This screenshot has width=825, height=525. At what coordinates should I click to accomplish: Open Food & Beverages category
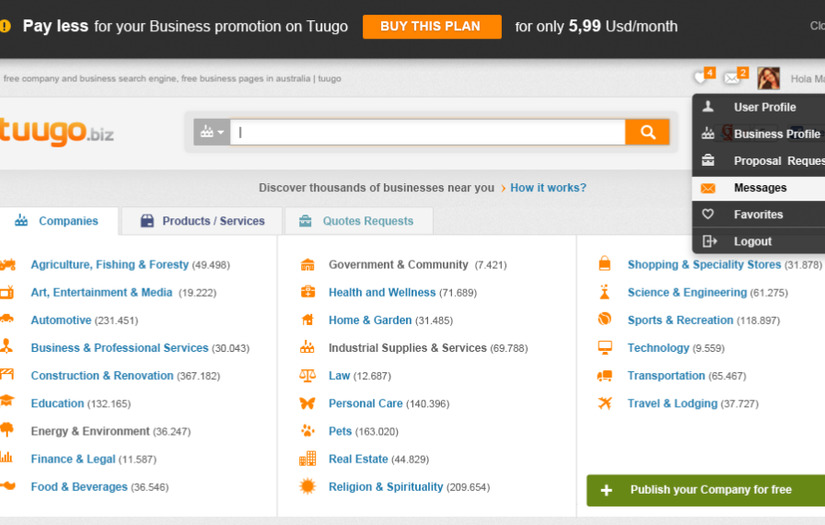click(x=79, y=487)
